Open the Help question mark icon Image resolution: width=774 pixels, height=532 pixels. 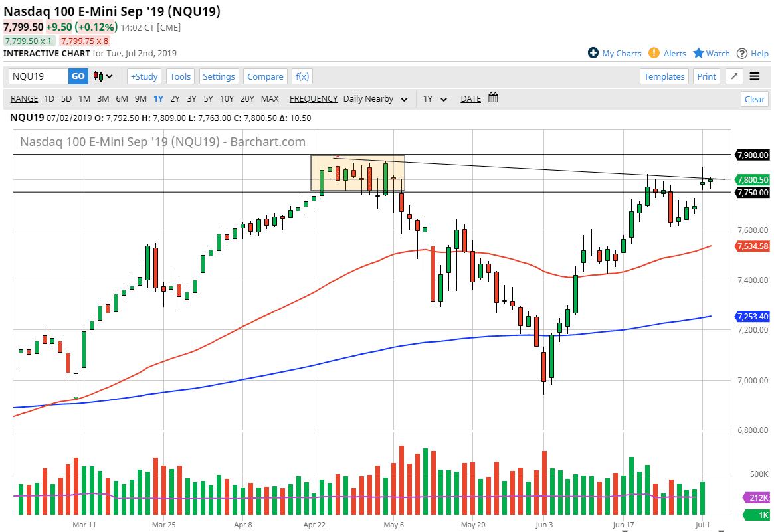point(742,53)
